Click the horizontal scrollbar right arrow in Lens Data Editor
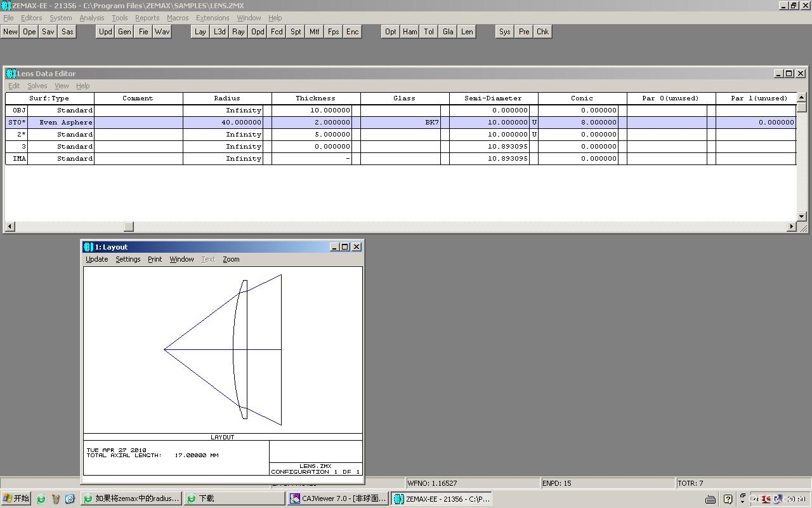Viewport: 812px width, 508px height. point(792,227)
